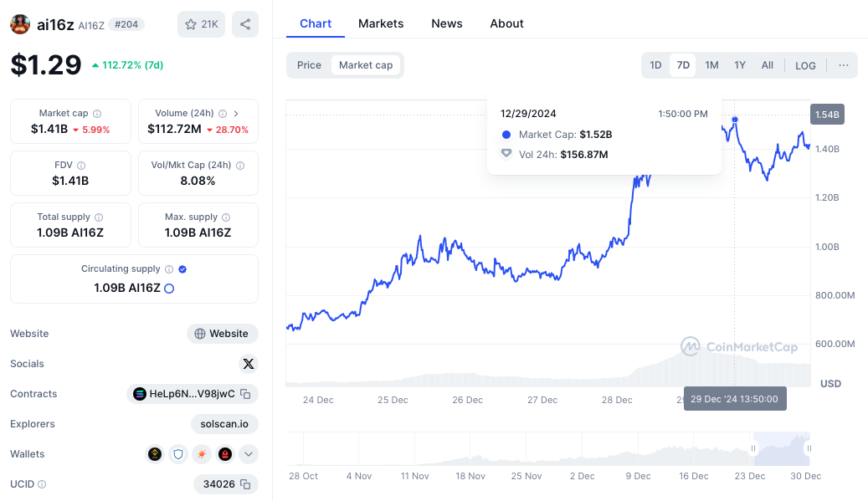868x501 pixels.
Task: Select the 1M time range
Action: click(x=711, y=65)
